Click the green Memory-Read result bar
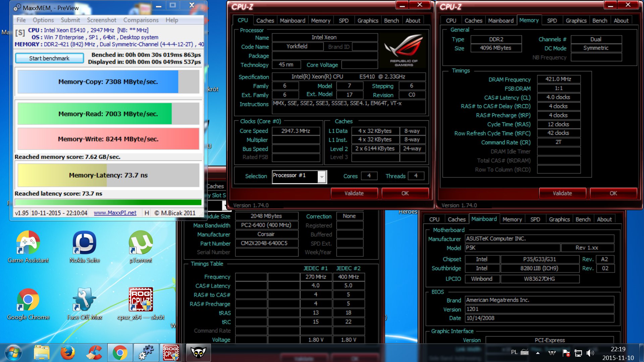The image size is (644, 362). [108, 114]
